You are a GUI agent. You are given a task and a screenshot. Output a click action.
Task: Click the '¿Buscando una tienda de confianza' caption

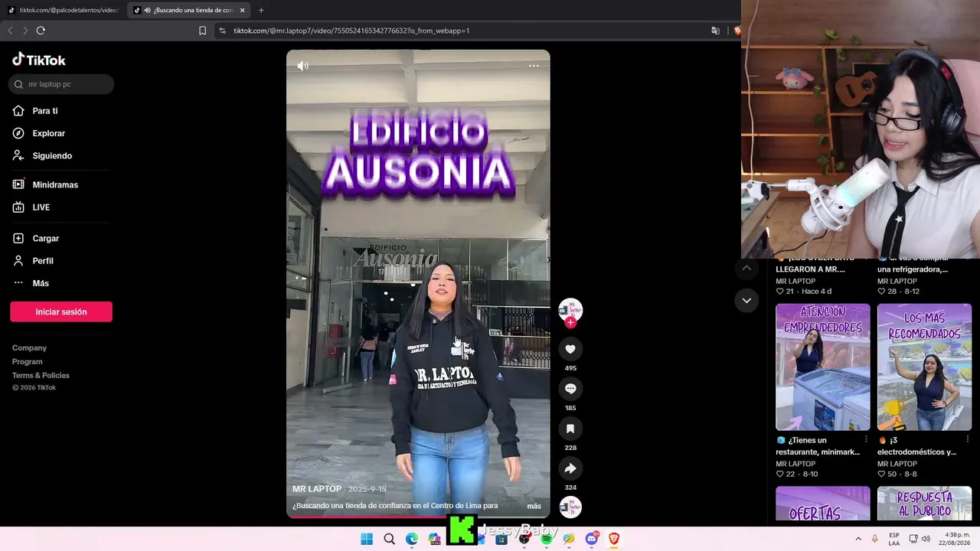(x=395, y=506)
